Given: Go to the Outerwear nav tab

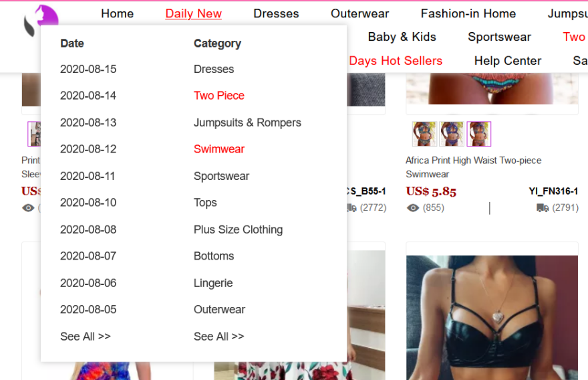Looking at the screenshot, I should tap(359, 13).
